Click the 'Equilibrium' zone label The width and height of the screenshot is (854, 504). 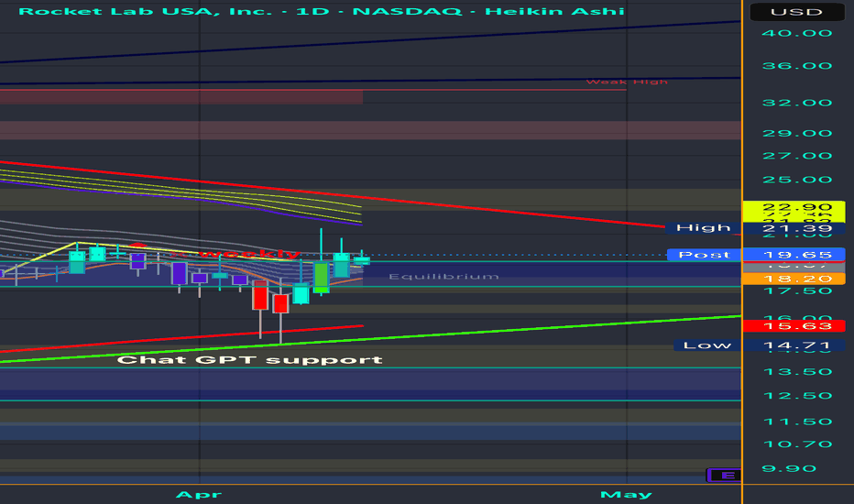(x=443, y=276)
